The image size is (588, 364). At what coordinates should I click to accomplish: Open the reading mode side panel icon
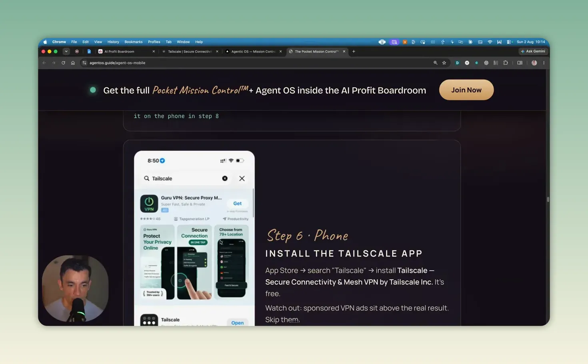(520, 63)
